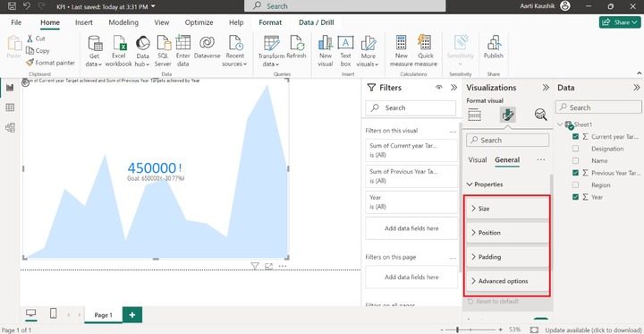Switch to Table view in sidebar
The width and height of the screenshot is (644, 334).
[x=10, y=107]
